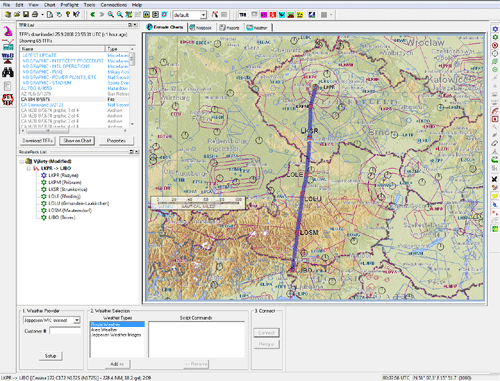500x381 pixels.
Task: Click the black X icon in right toolbar
Action: coord(495,179)
